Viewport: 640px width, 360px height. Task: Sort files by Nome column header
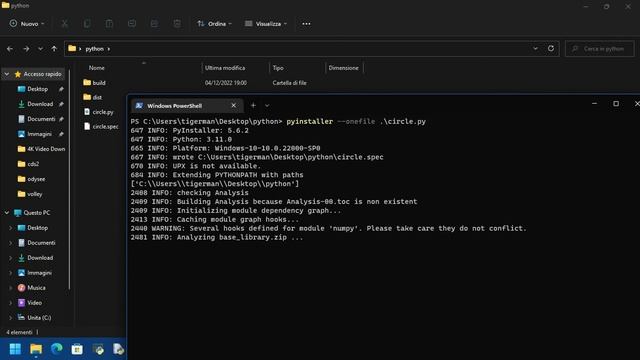point(97,68)
